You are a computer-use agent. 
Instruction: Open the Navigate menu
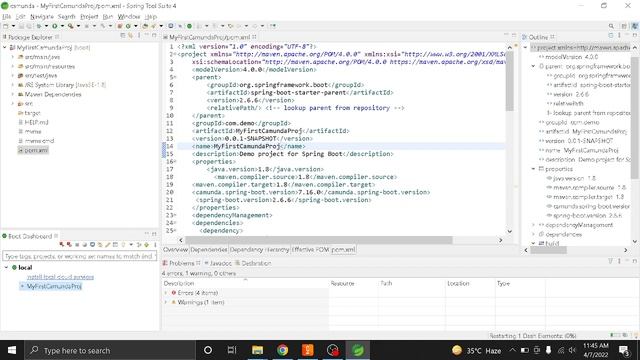click(x=42, y=16)
